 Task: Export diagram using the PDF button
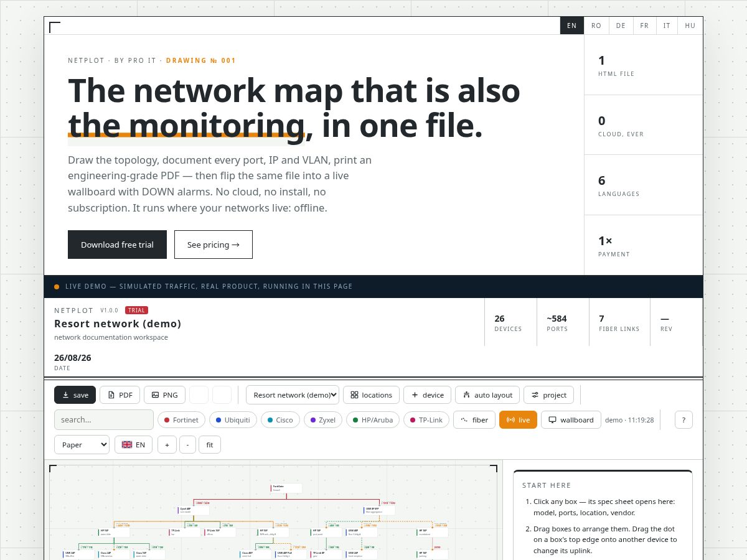pyautogui.click(x=120, y=395)
